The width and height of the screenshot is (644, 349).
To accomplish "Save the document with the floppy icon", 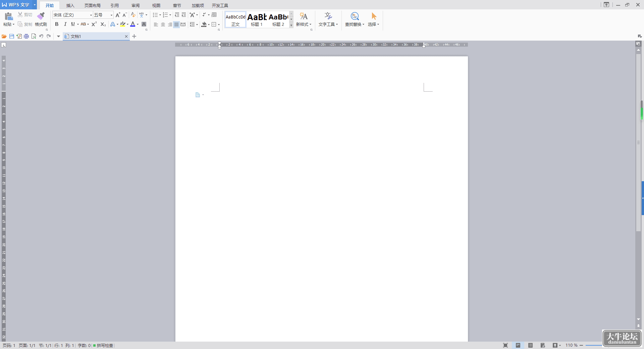I will 12,36.
